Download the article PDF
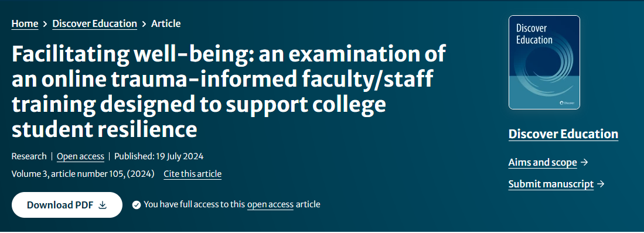The image size is (644, 233). click(x=67, y=205)
